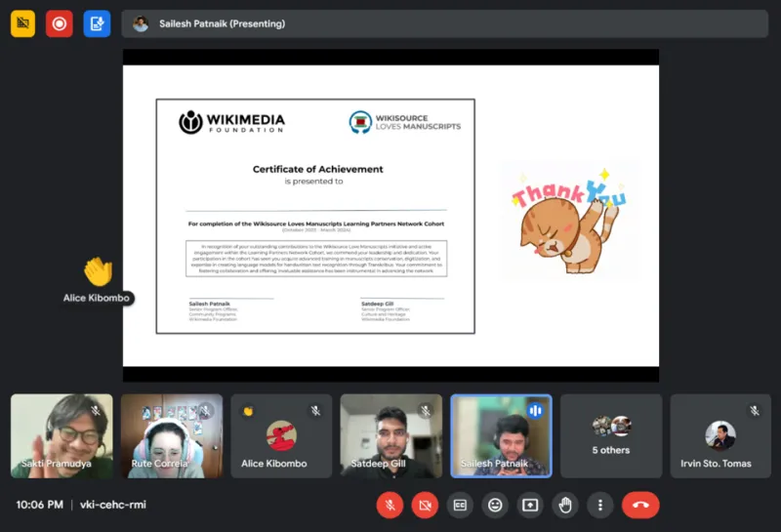Click meeting code vki-cehc-rmi

(x=113, y=505)
